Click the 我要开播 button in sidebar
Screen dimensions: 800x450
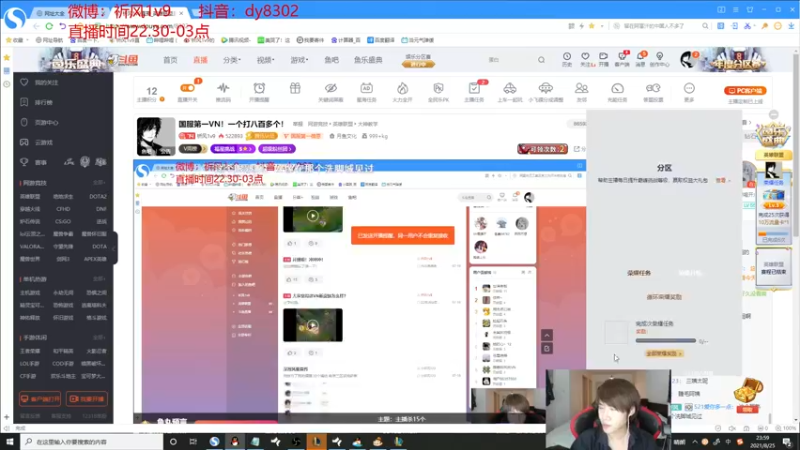pyautogui.click(x=87, y=398)
